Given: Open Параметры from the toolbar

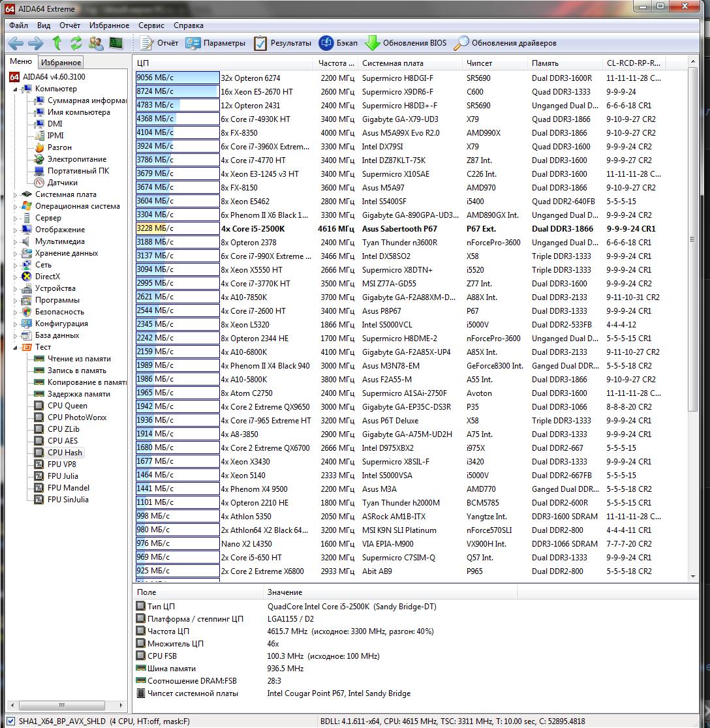Looking at the screenshot, I should (x=215, y=43).
